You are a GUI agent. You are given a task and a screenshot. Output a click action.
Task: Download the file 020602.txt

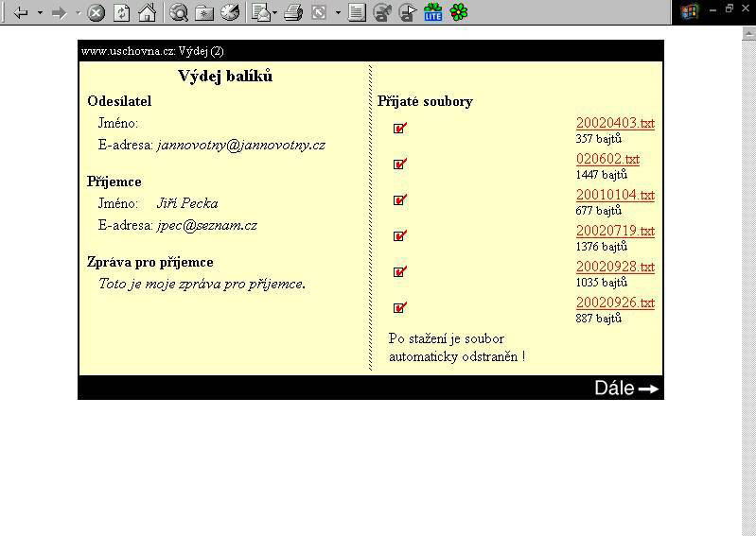pos(607,159)
